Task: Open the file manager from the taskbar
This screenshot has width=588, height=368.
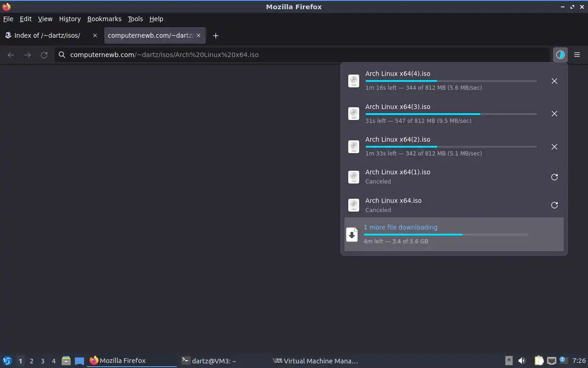Action: [x=66, y=361]
